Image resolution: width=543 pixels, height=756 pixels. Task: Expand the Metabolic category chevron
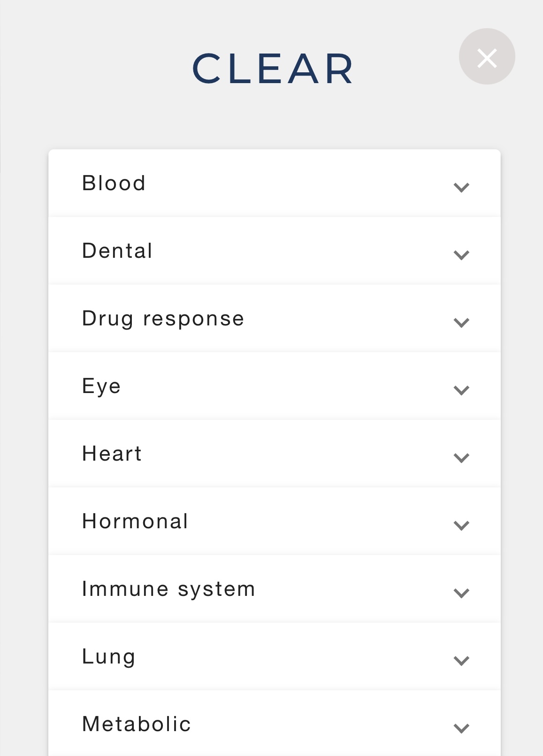pyautogui.click(x=461, y=728)
